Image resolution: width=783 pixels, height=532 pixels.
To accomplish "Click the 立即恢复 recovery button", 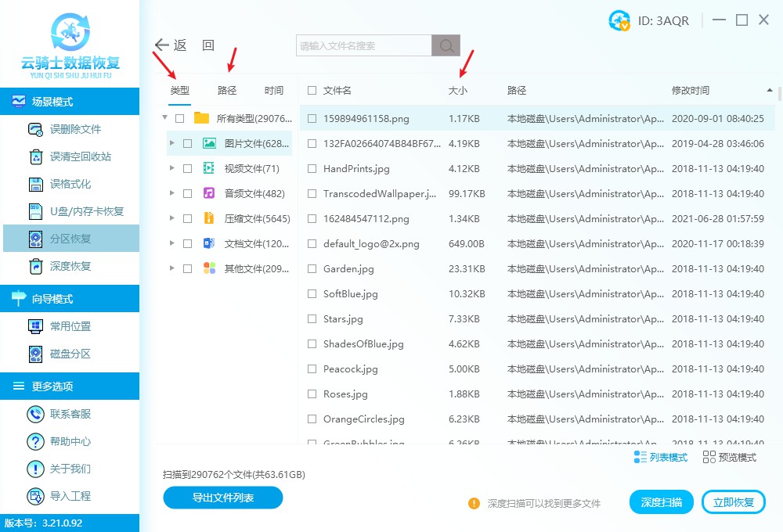I will (x=733, y=501).
